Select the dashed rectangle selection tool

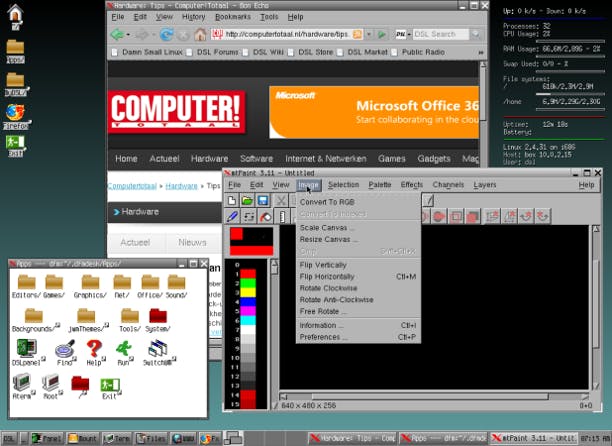249,216
